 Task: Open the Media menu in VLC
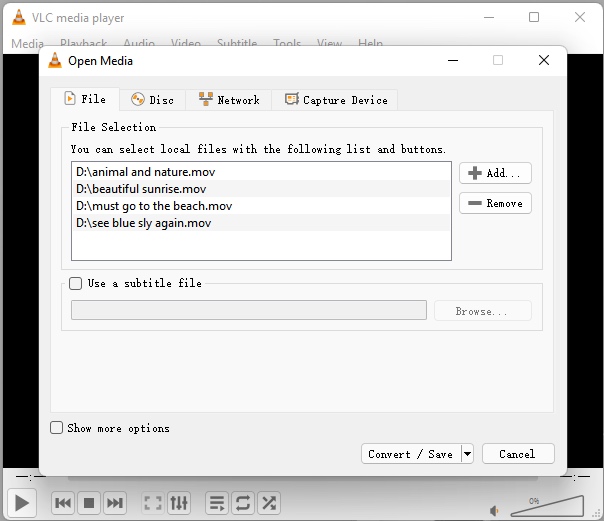pyautogui.click(x=27, y=44)
